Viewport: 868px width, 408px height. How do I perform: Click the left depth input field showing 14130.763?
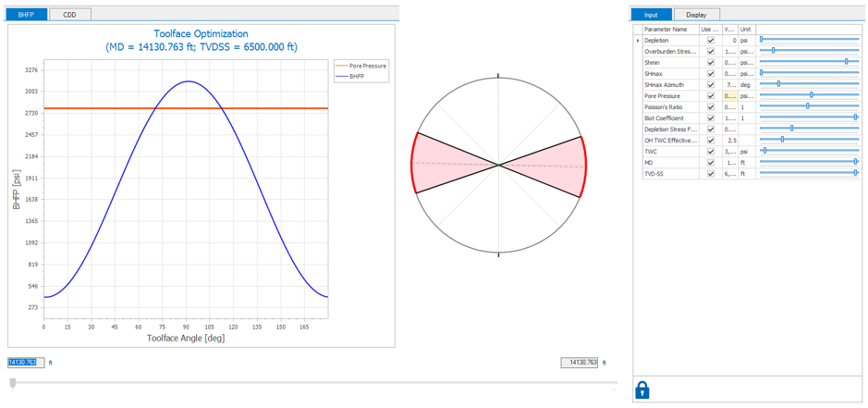26,363
